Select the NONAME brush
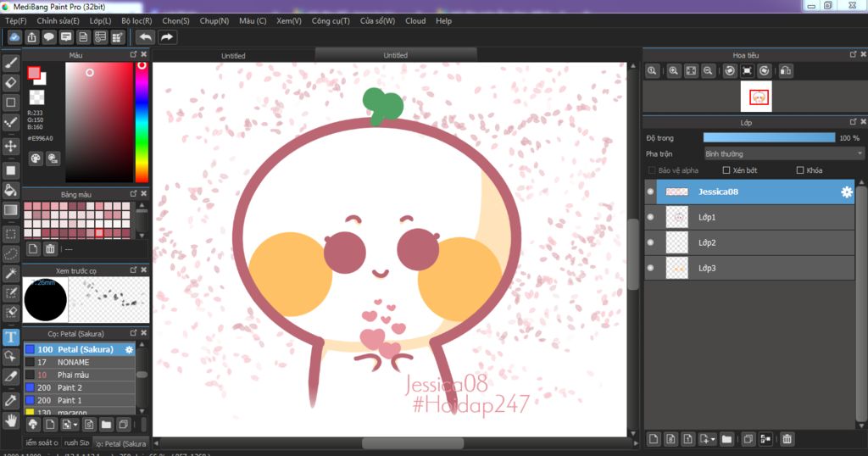868x456 pixels. click(80, 362)
